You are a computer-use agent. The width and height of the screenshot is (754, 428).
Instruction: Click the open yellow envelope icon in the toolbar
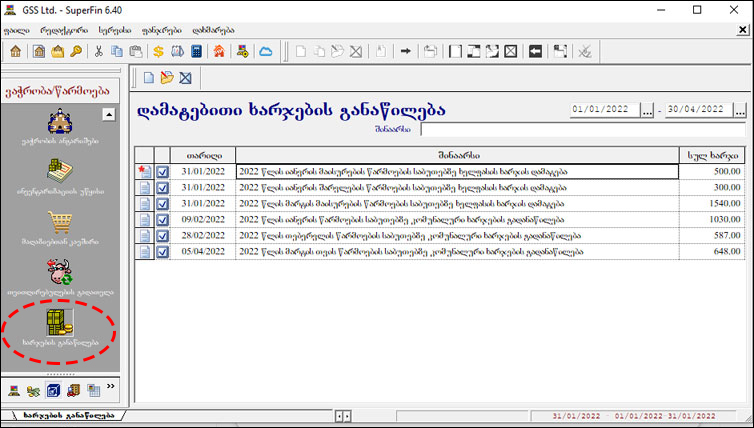[x=58, y=51]
